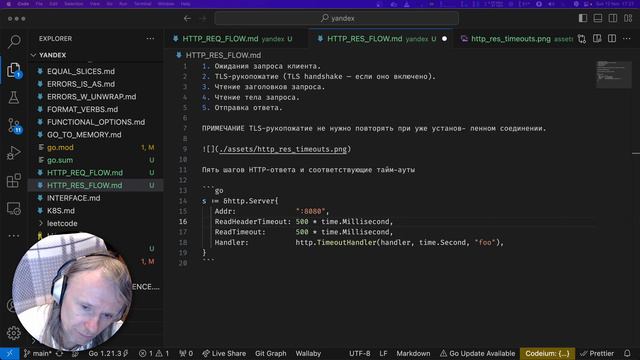This screenshot has height=360, width=640.
Task: Split the editor right
Action: click(612, 38)
